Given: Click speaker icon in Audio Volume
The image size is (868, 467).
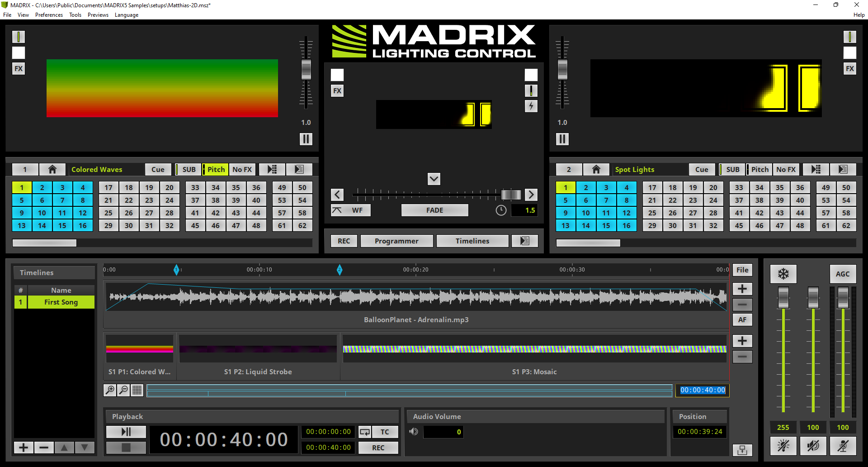Looking at the screenshot, I should (x=414, y=432).
